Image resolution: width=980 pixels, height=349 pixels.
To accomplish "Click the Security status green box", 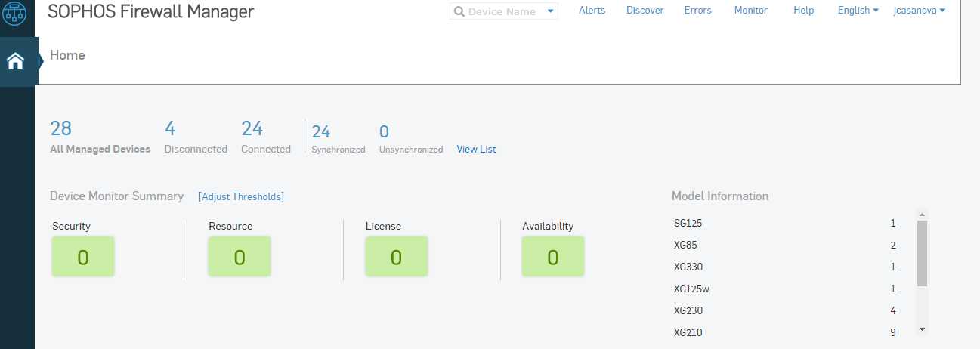I will coord(83,257).
